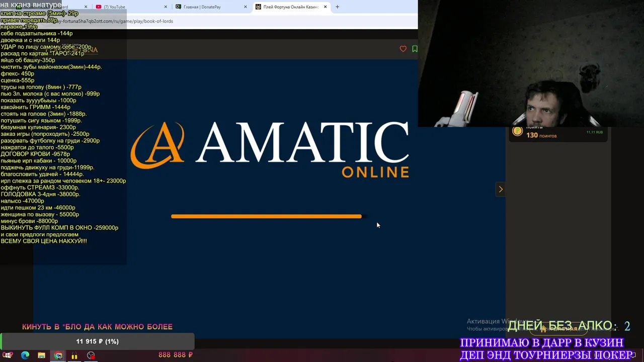Screen dimensions: 644x362
Task: Click the line 'ГОЛОДОВКА 3-4дня -38000р.'
Action: (x=40, y=194)
